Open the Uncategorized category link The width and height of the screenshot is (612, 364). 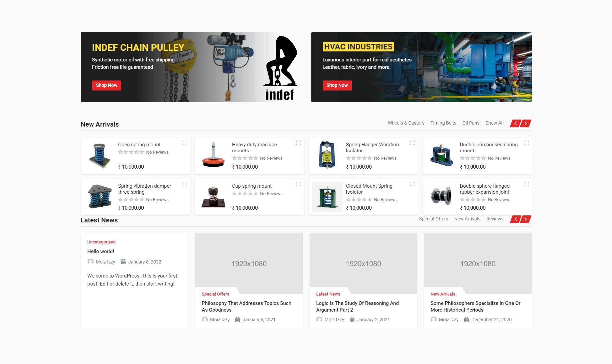pos(101,242)
